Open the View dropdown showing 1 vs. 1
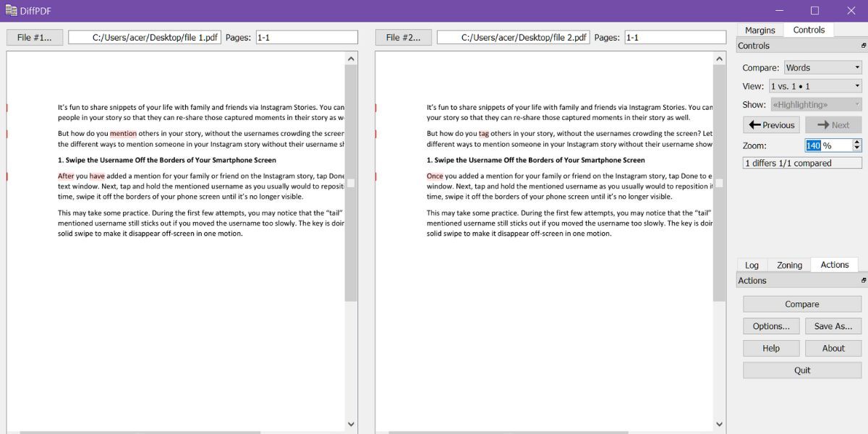Screen dimensions: 868x434 tap(815, 86)
